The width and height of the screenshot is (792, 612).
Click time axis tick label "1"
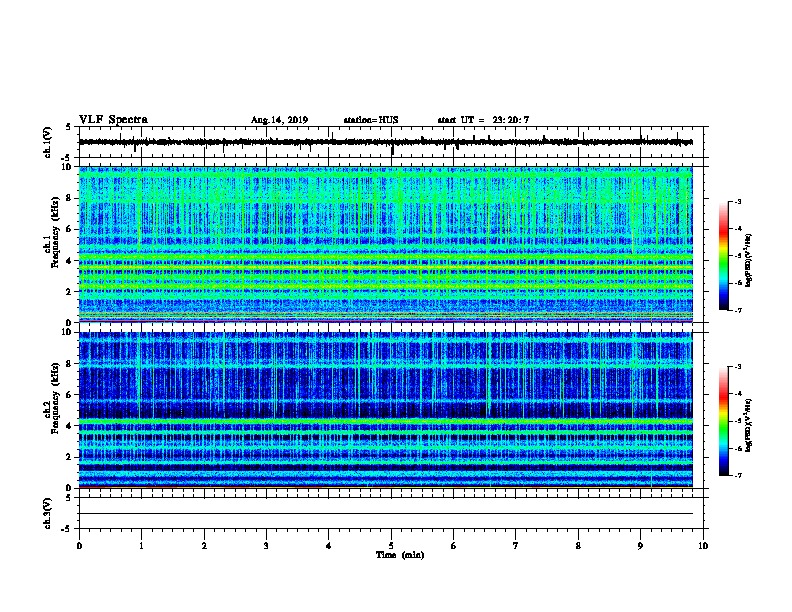click(141, 545)
